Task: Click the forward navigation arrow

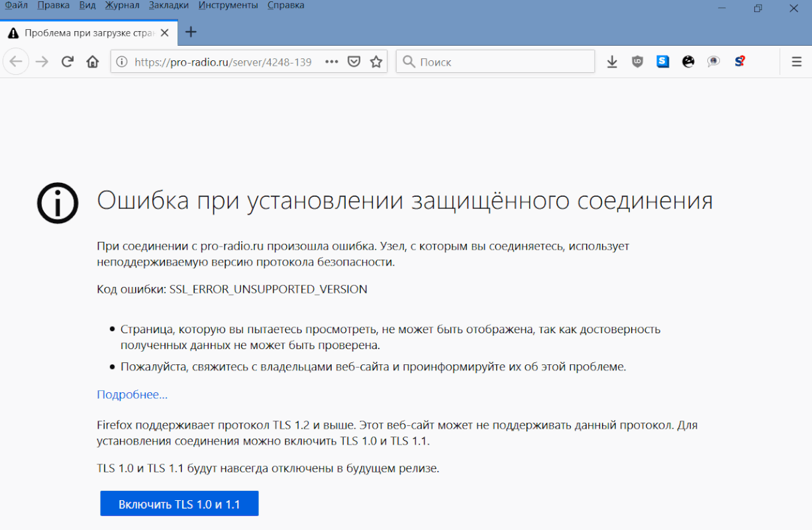Action: (42, 62)
